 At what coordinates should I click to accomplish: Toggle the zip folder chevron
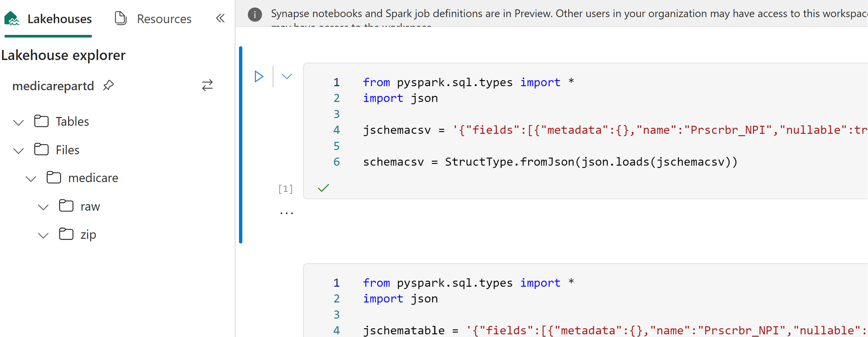coord(43,235)
